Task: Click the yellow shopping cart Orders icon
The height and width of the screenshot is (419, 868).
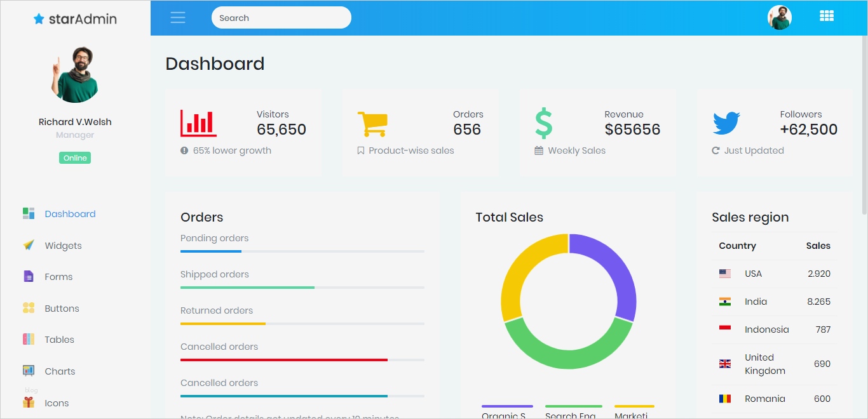Action: (373, 124)
